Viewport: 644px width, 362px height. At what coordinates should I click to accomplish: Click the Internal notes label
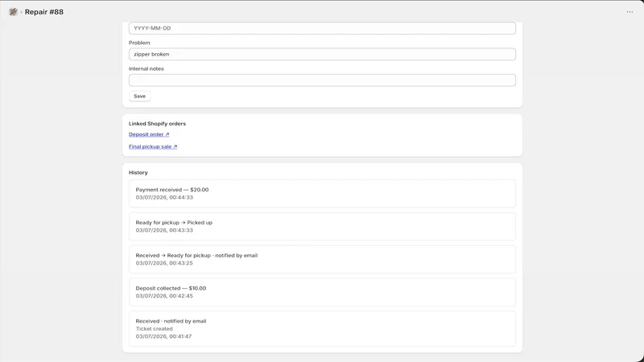[147, 68]
